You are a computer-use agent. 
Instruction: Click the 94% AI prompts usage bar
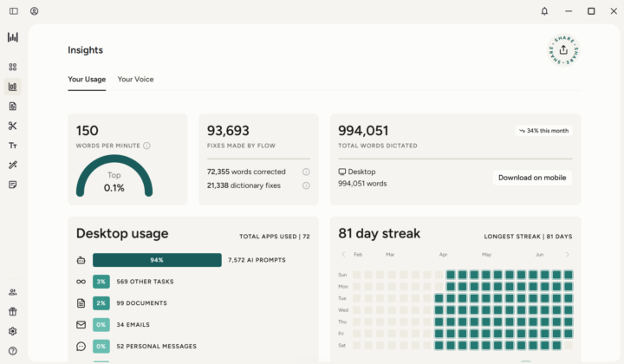157,260
